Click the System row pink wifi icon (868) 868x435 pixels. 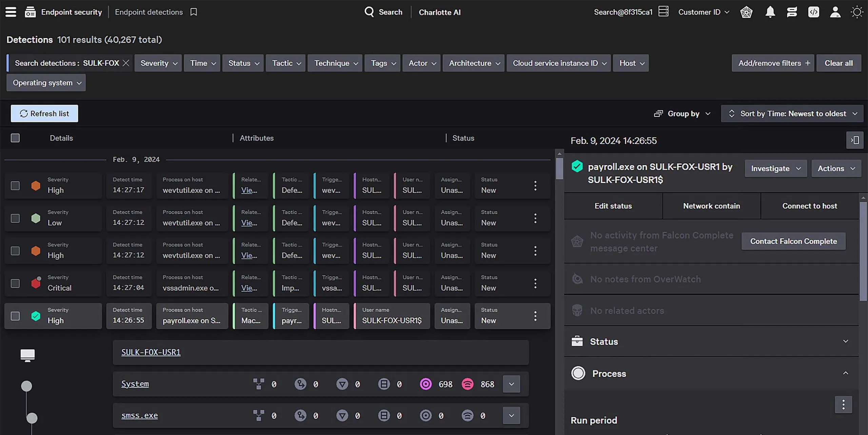(467, 384)
